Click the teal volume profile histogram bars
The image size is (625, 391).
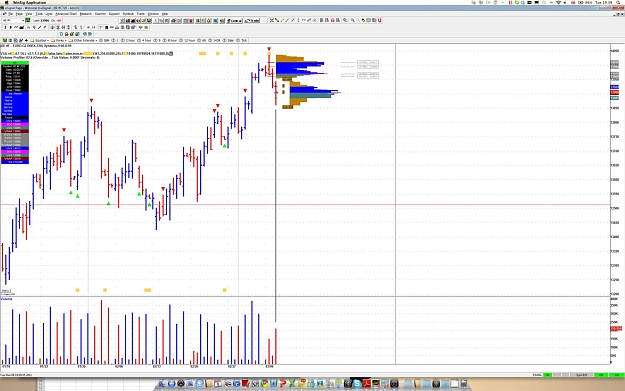point(311,96)
